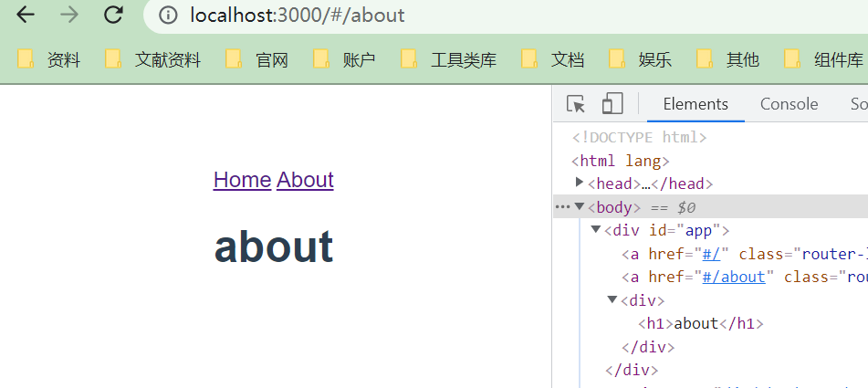Screen dimensions: 868x388
Task: Collapse the body element node
Action: (x=580, y=206)
